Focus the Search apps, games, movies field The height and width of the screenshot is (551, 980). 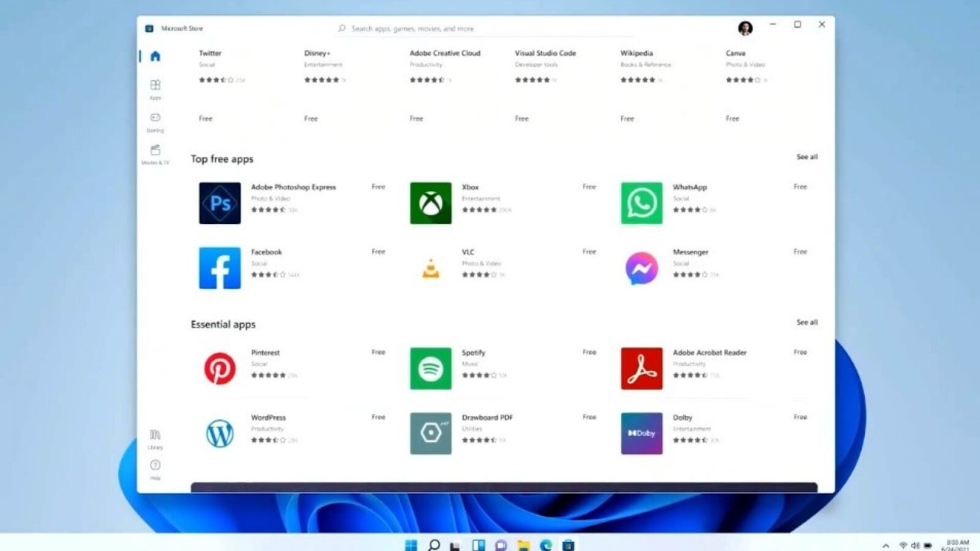click(484, 29)
